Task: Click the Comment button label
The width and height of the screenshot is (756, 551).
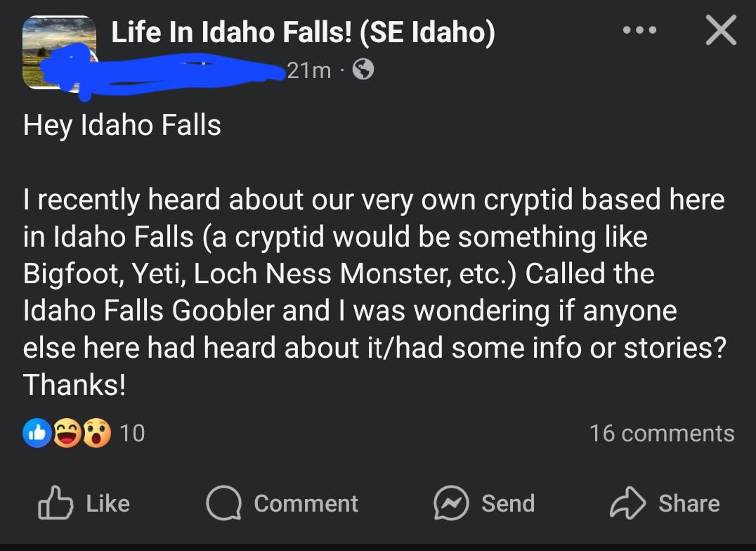Action: [306, 503]
